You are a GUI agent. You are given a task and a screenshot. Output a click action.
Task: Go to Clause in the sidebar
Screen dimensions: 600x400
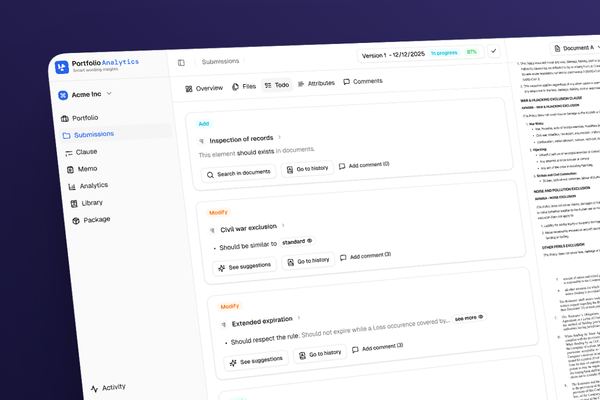click(x=81, y=152)
